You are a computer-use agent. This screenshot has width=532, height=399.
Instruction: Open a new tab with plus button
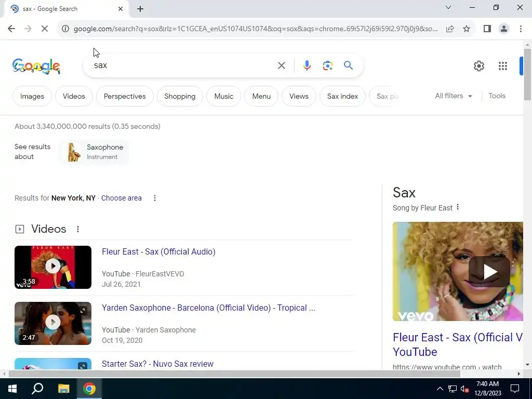pyautogui.click(x=140, y=9)
